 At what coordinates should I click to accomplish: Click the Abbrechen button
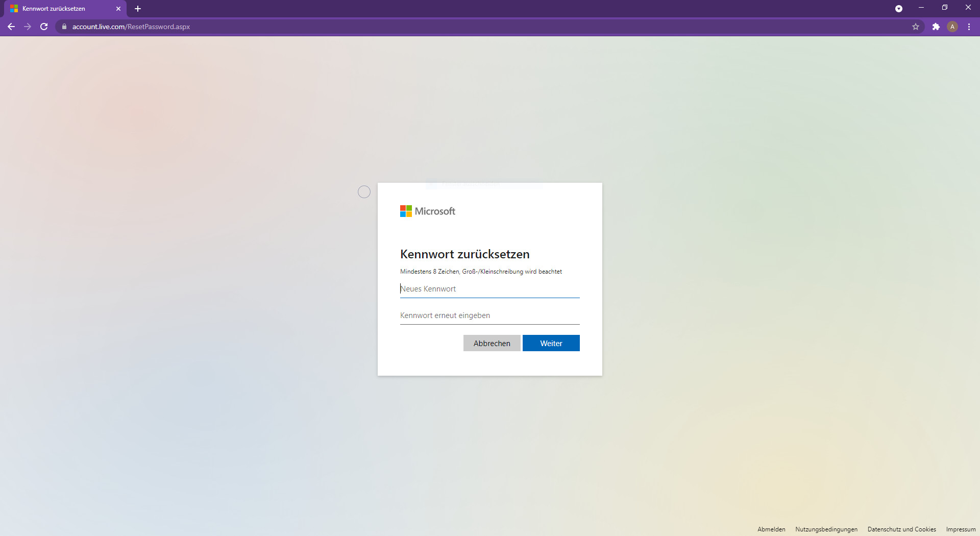492,343
